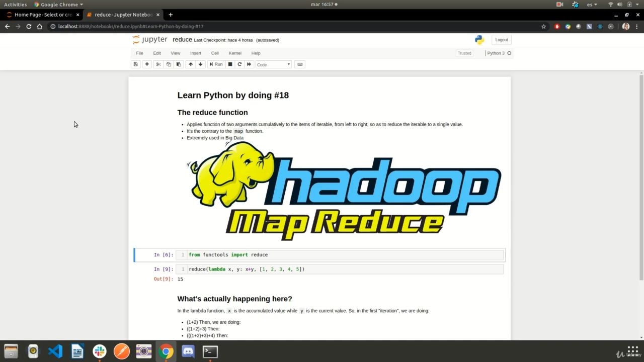This screenshot has height=362, width=644.
Task: Open LibreOffice Writer from the dock
Action: [x=77, y=351]
